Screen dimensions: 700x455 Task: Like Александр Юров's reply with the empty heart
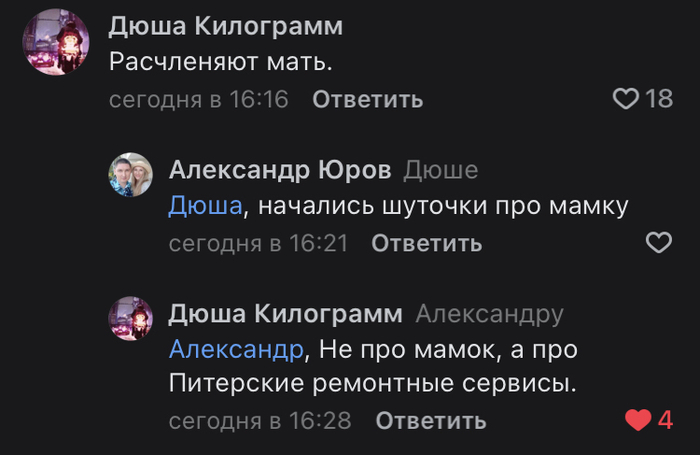(x=658, y=242)
